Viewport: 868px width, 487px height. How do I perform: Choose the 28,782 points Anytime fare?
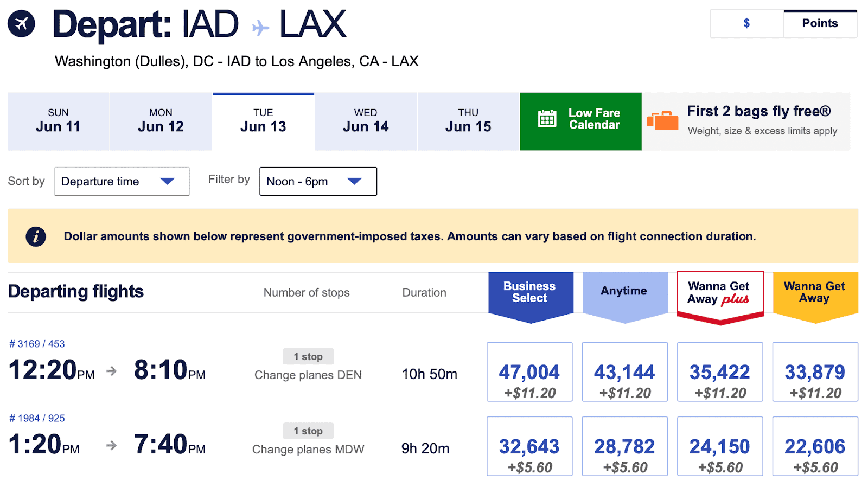click(x=624, y=446)
